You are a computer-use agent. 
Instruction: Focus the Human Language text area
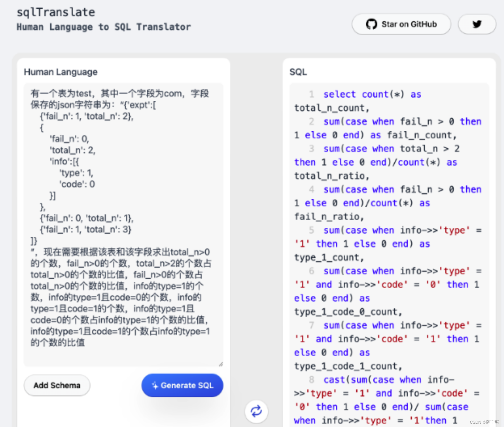point(123,225)
